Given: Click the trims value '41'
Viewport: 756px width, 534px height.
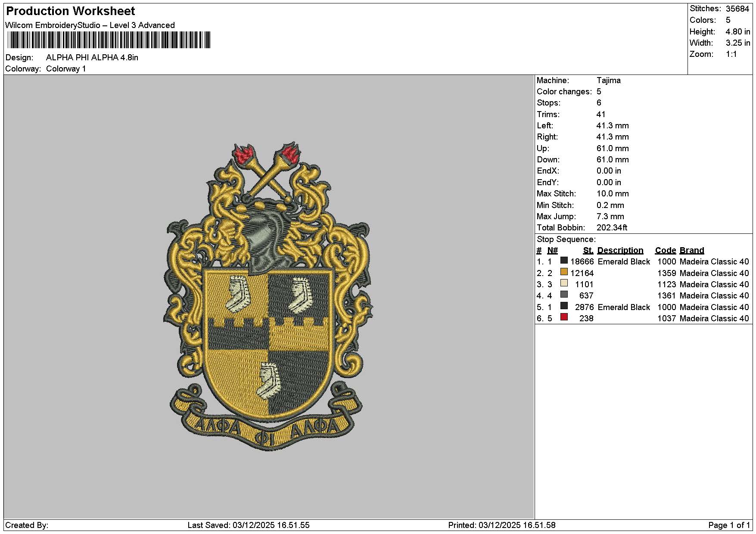Looking at the screenshot, I should [601, 115].
